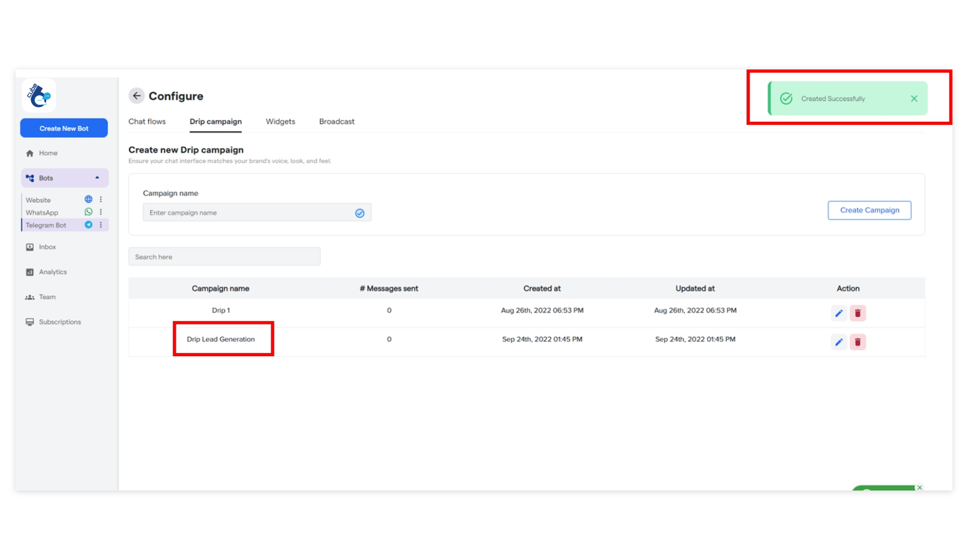Click the Team people icon
The width and height of the screenshot is (968, 560).
click(x=30, y=297)
